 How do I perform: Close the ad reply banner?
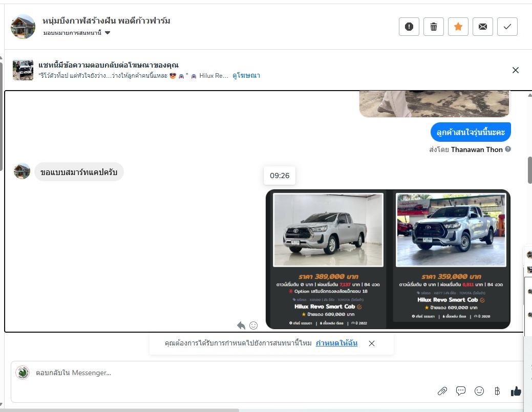coord(516,70)
